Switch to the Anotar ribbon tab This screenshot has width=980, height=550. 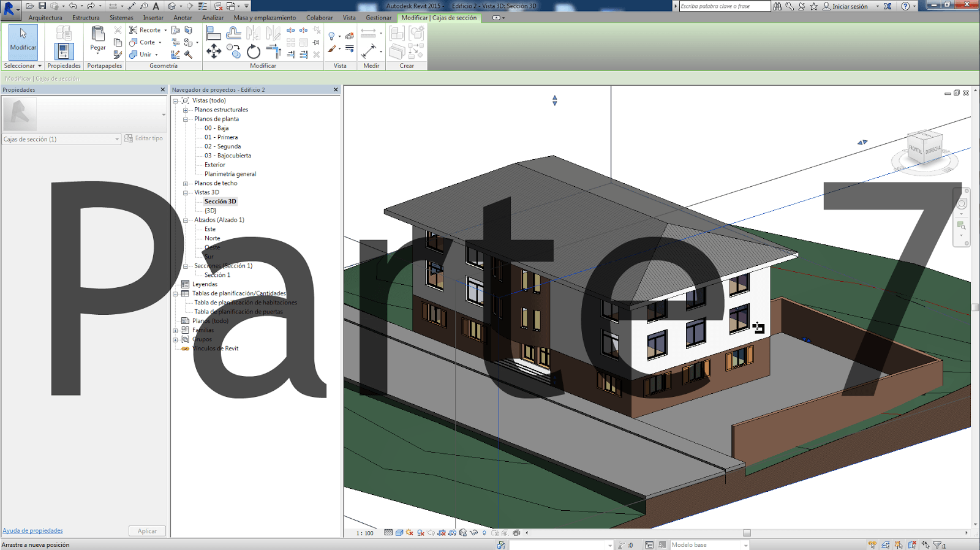183,18
